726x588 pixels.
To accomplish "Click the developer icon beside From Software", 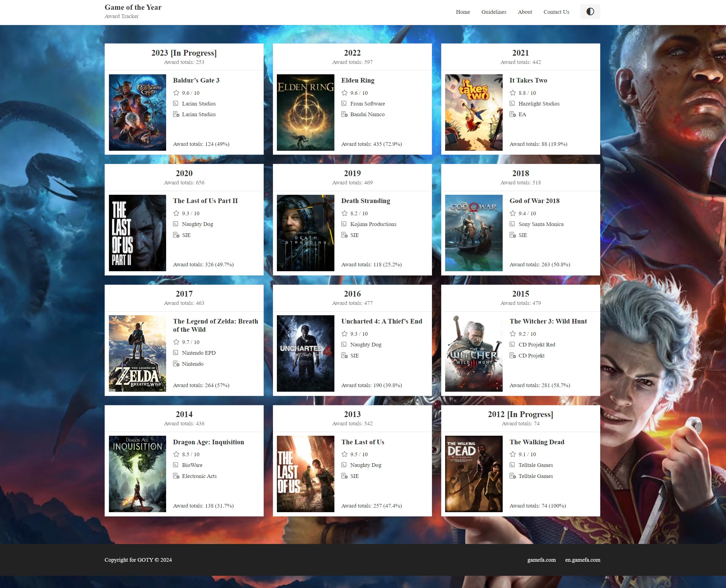I will (x=344, y=104).
